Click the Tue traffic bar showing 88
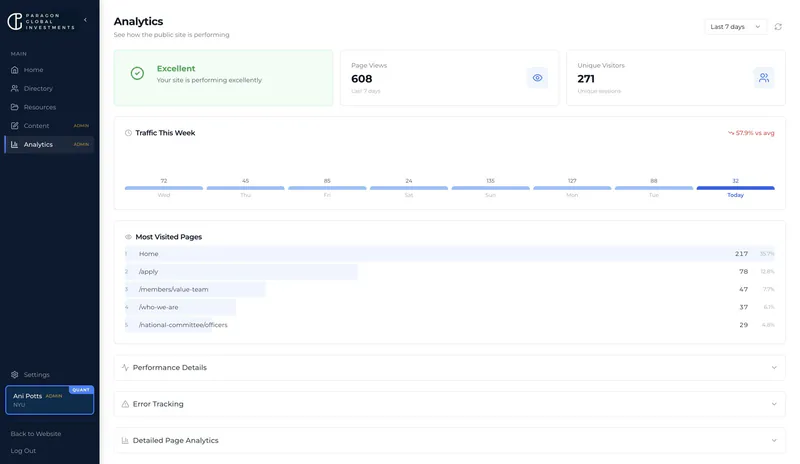The height and width of the screenshot is (464, 800). 654,188
